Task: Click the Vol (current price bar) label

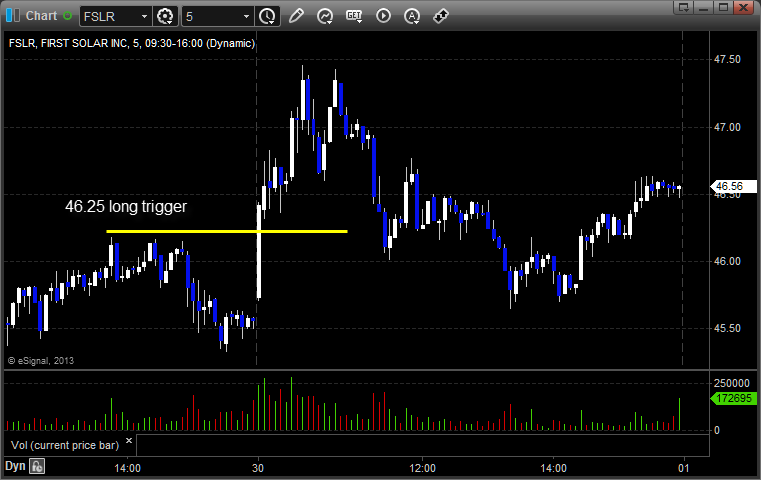Action: (x=65, y=445)
